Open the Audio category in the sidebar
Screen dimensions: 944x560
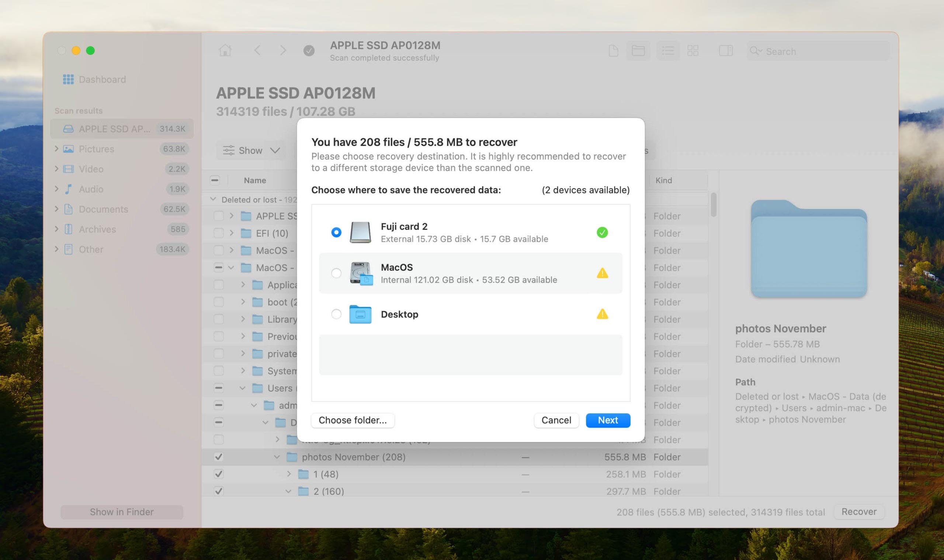pyautogui.click(x=91, y=189)
